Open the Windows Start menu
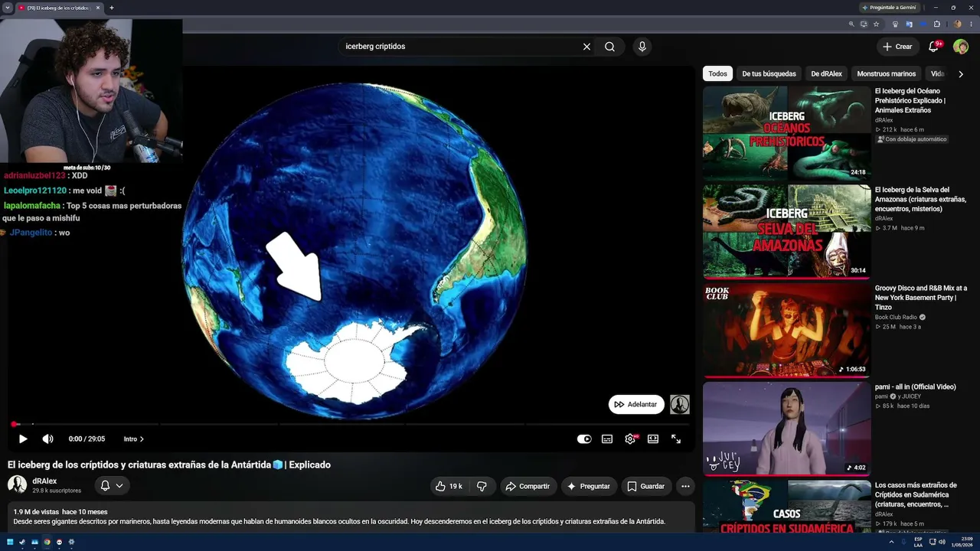Screen dimensions: 980x551 pyautogui.click(x=10, y=542)
